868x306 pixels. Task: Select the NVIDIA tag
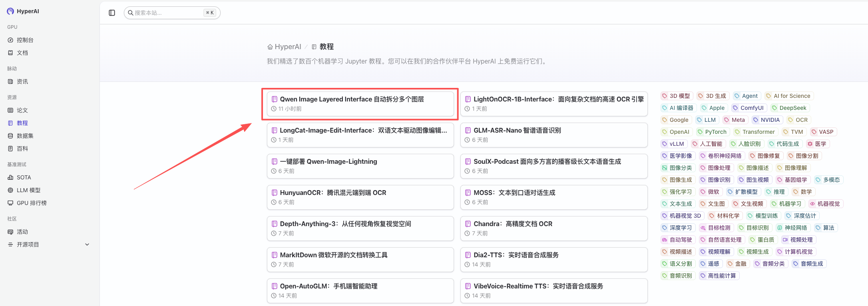766,120
